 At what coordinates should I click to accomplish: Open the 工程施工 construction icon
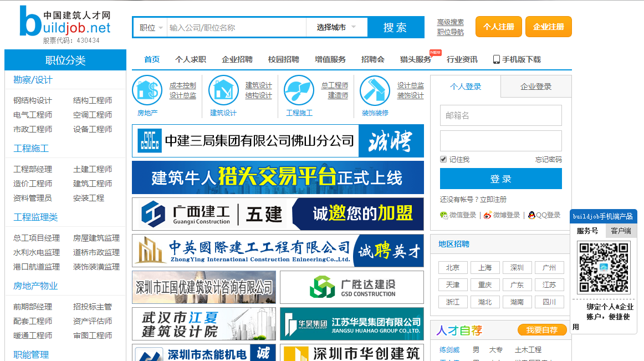pyautogui.click(x=299, y=90)
